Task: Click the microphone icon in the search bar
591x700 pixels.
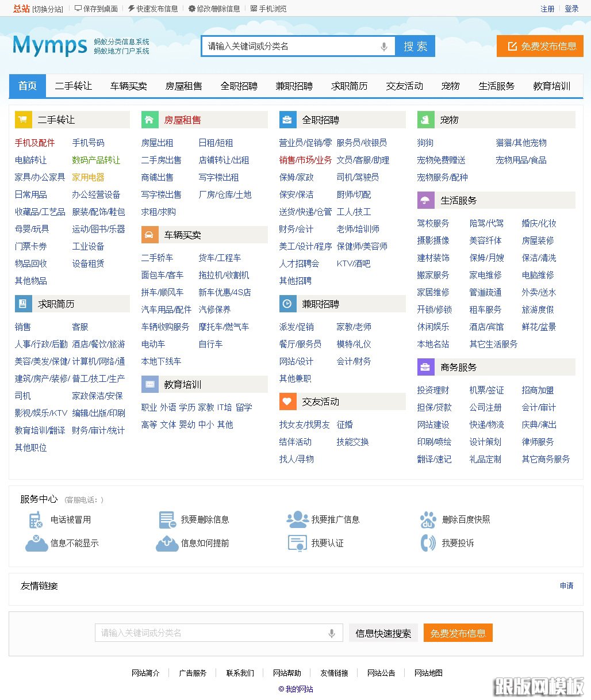Action: pyautogui.click(x=384, y=46)
